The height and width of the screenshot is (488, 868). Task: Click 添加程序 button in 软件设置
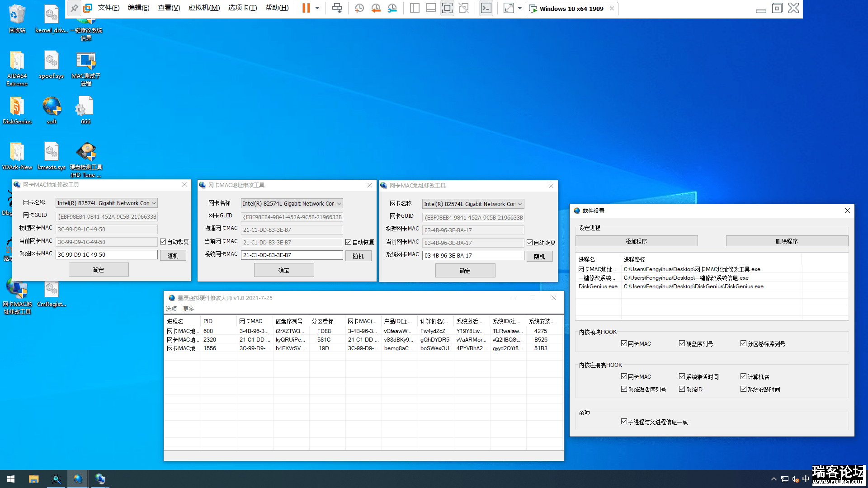point(637,241)
